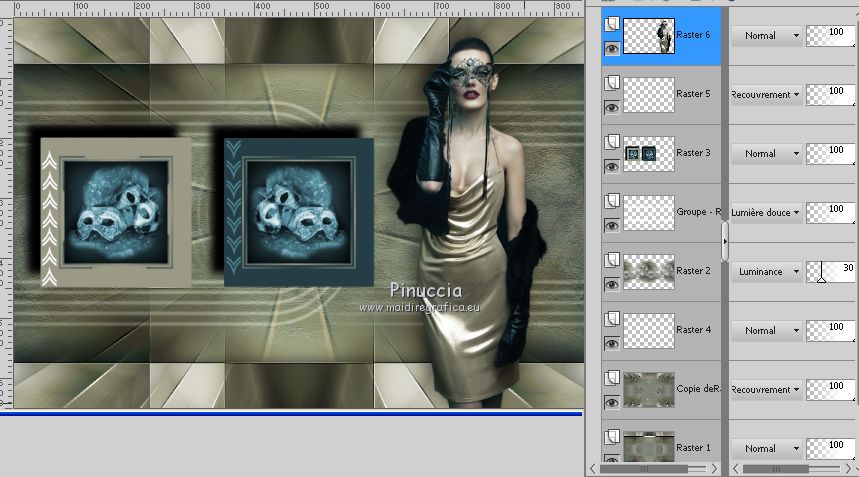The image size is (859, 477).
Task: Select the Raster 2 layer name
Action: coord(693,271)
